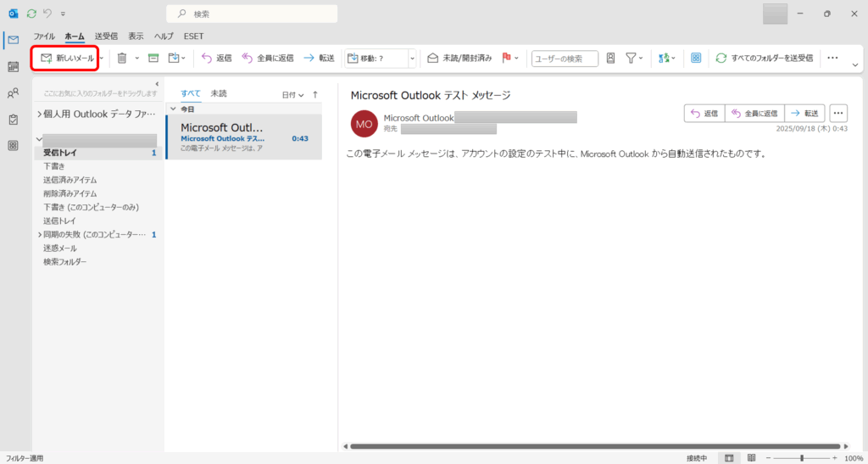Click the Archive icon in the ribbon
868x464 pixels.
click(x=153, y=58)
